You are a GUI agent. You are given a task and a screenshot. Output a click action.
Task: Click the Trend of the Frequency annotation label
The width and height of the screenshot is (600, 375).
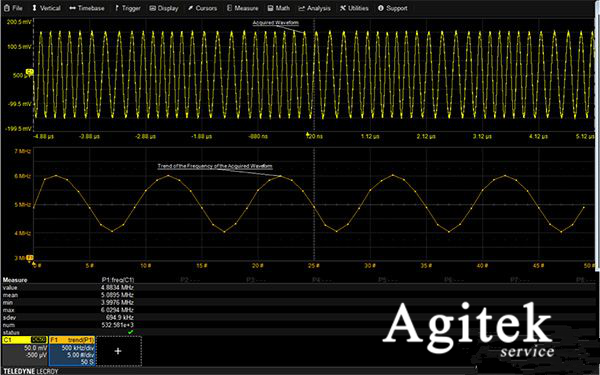[215, 166]
